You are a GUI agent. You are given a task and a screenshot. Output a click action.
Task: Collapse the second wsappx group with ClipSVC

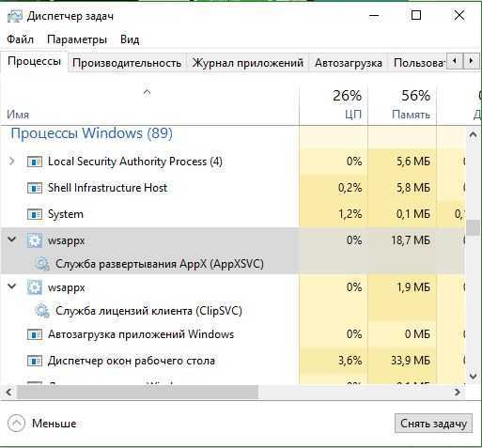[12, 286]
